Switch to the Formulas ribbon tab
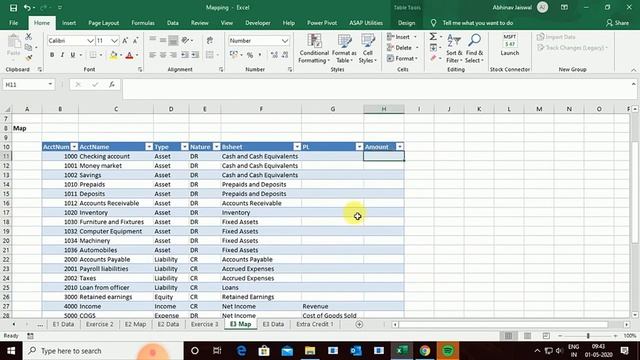Screen dimensions: 640x360 click(143, 23)
